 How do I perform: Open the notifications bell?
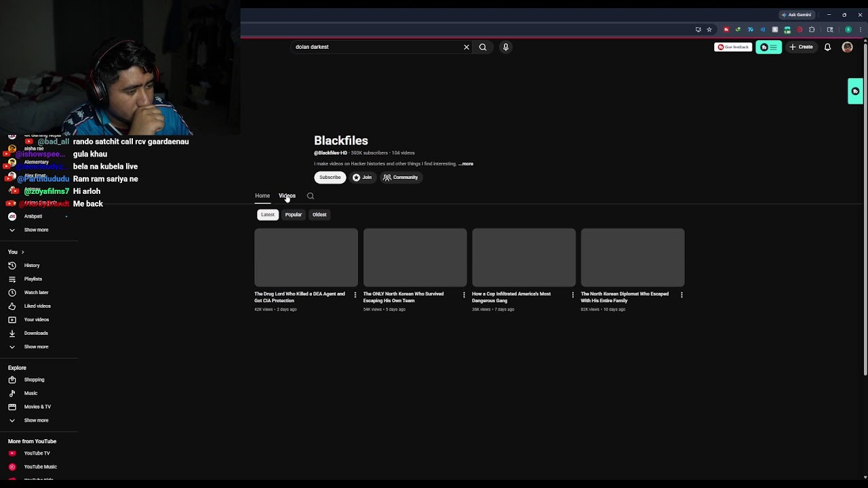(x=827, y=47)
